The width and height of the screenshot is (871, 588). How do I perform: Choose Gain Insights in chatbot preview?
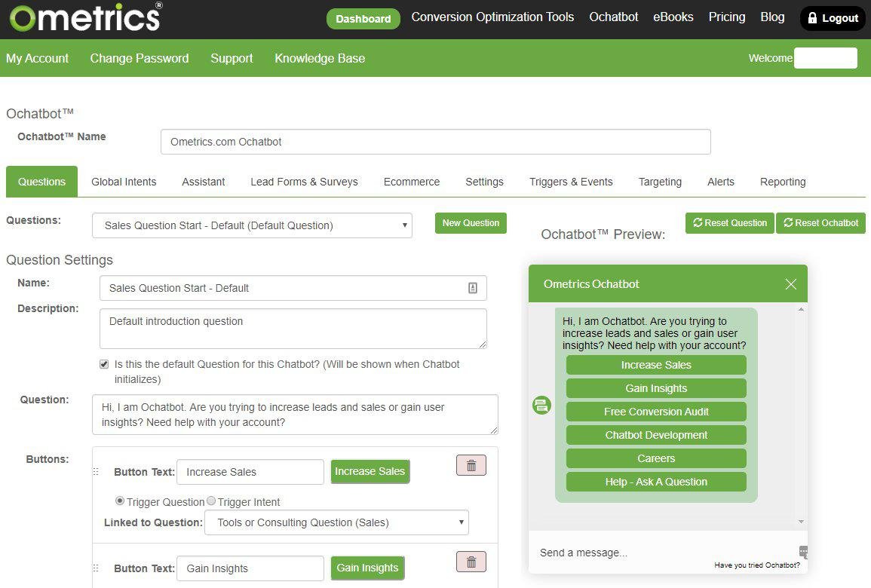tap(656, 388)
